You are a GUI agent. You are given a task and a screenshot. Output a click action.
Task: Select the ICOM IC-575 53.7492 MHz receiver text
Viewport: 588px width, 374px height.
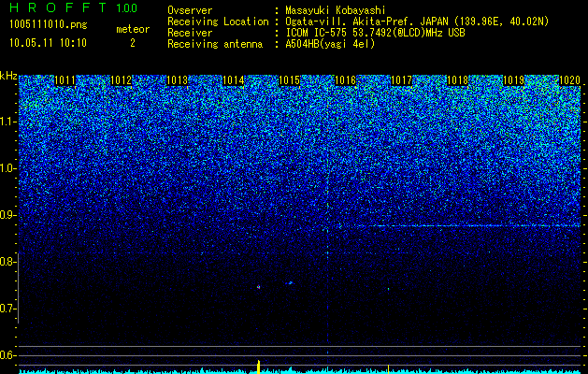pos(376,33)
